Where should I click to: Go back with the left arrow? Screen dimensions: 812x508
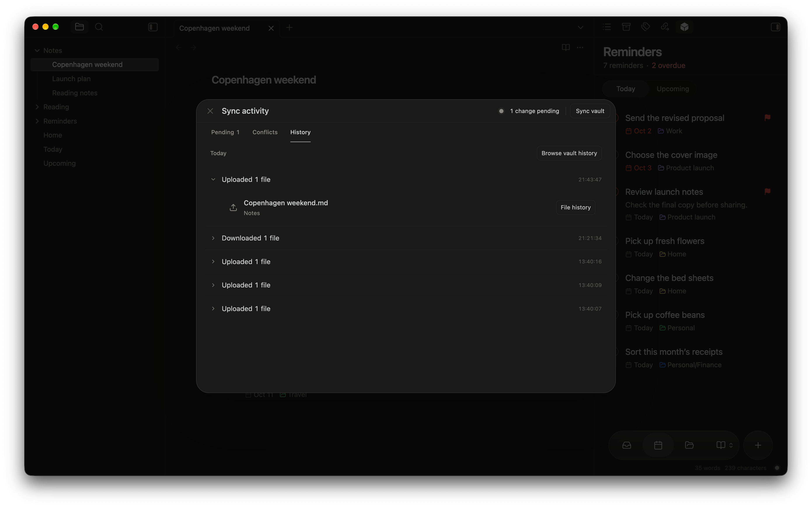click(179, 47)
